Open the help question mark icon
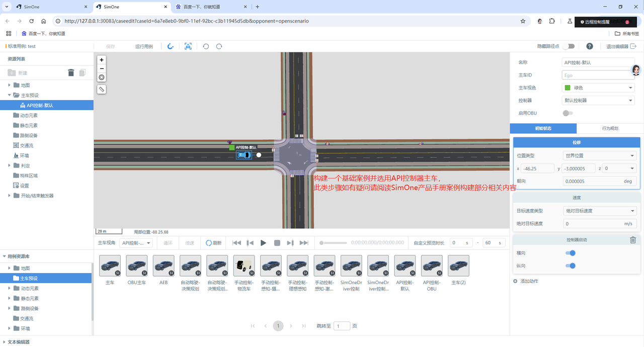This screenshot has width=644, height=347. coord(590,46)
